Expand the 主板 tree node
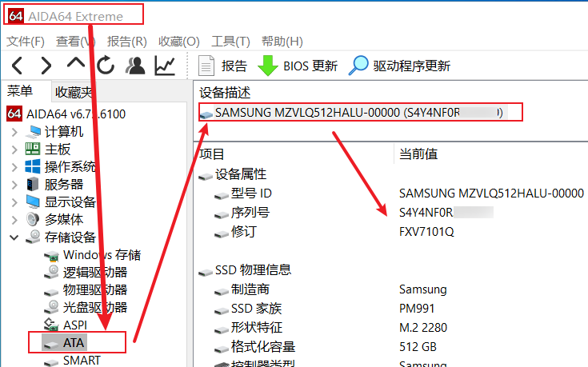Viewport: 588px width, 367px height. tap(14, 150)
